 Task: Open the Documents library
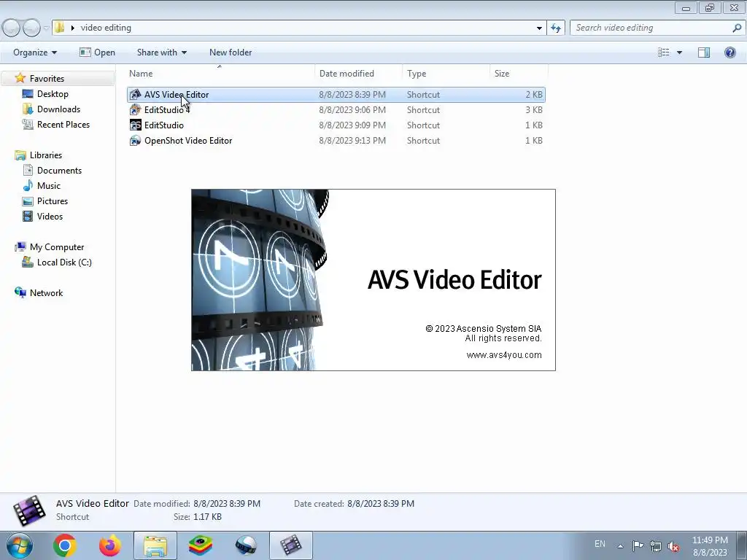click(59, 171)
